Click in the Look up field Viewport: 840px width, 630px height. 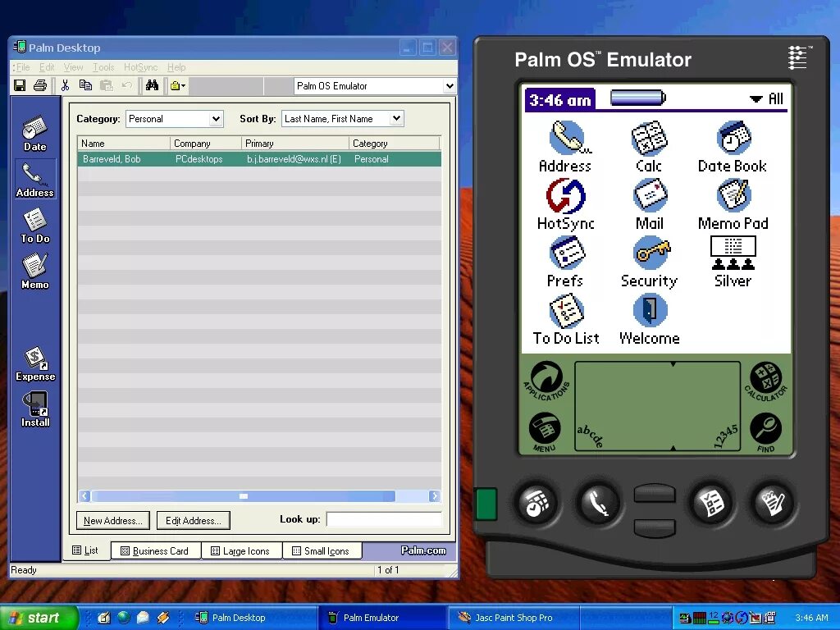point(384,519)
